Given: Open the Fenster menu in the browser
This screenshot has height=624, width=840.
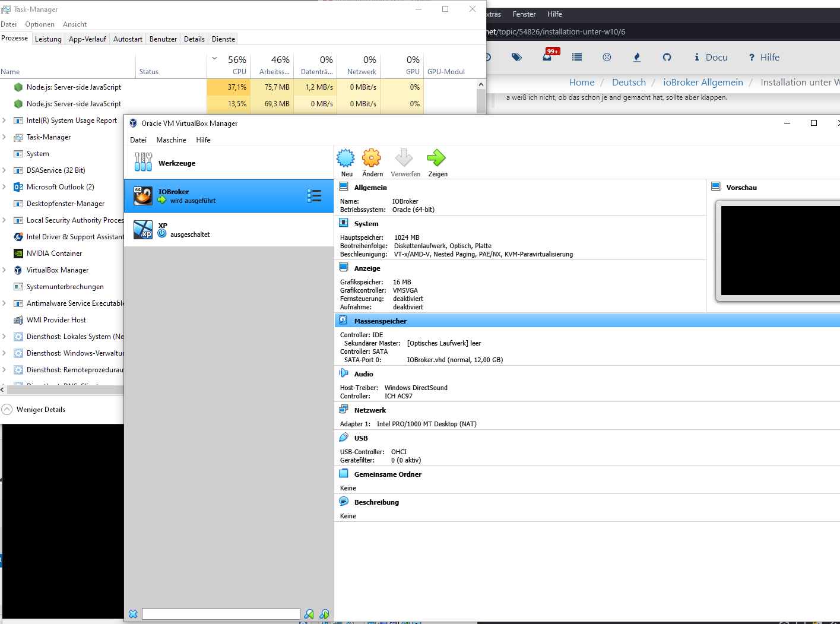Looking at the screenshot, I should (524, 14).
